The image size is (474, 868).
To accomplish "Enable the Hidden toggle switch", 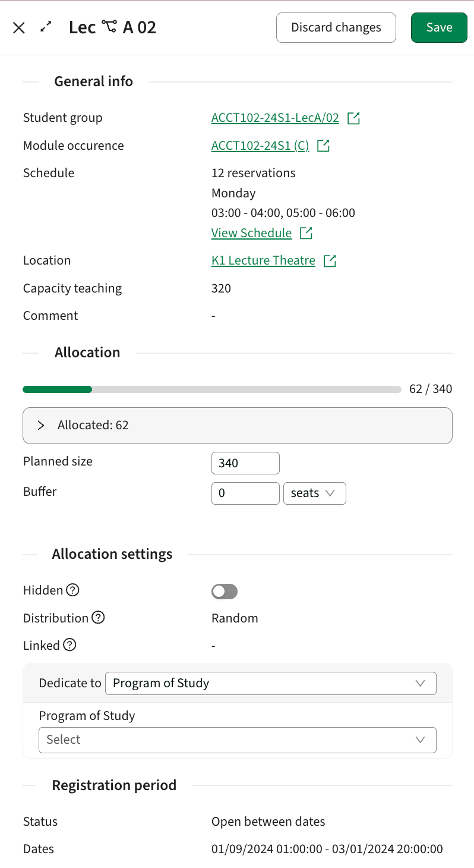I will coord(224,591).
